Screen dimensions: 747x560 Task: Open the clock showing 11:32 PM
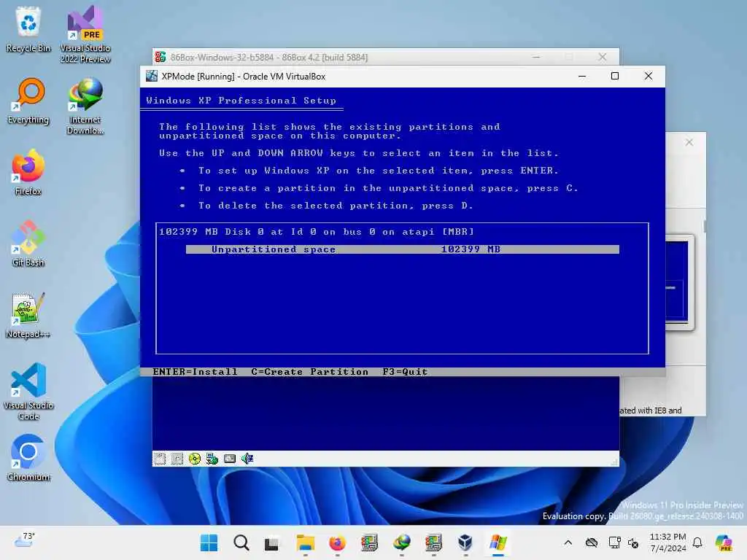[x=668, y=542]
